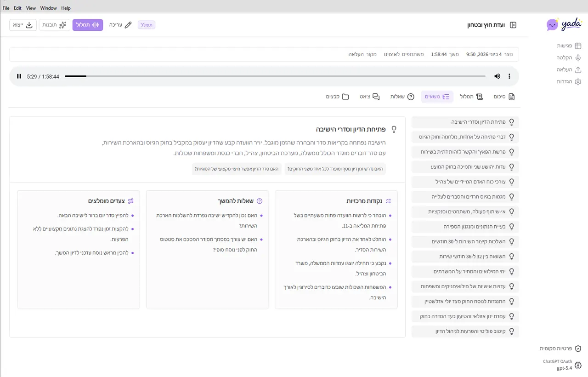Select topic פתיחת הדיון וסדרי הישיבה
The image size is (588, 377).
[x=465, y=122]
